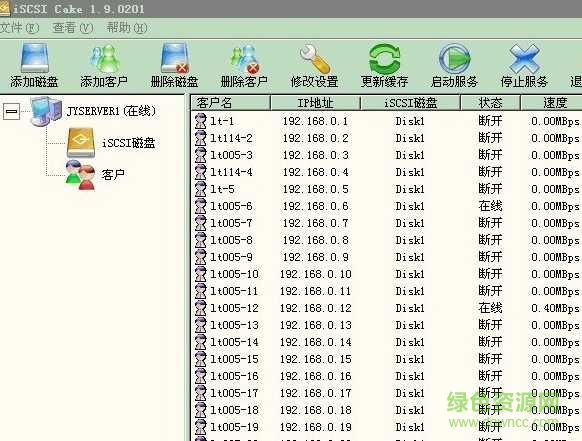582x441 pixels.
Task: Click the Add Disk (添加磁盘) toolbar icon
Action: tap(35, 58)
